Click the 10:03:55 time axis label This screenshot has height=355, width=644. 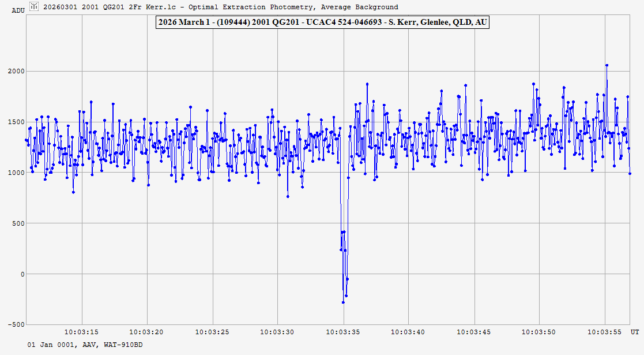(605, 332)
